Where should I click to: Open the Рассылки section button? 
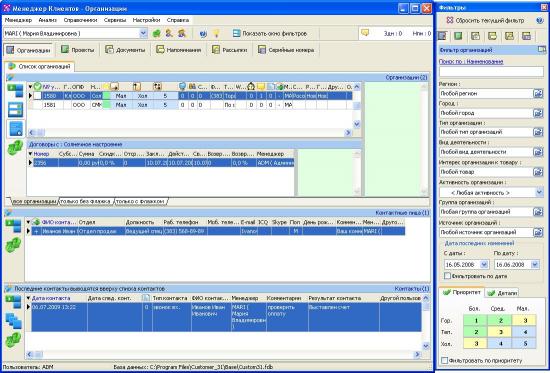tap(230, 50)
